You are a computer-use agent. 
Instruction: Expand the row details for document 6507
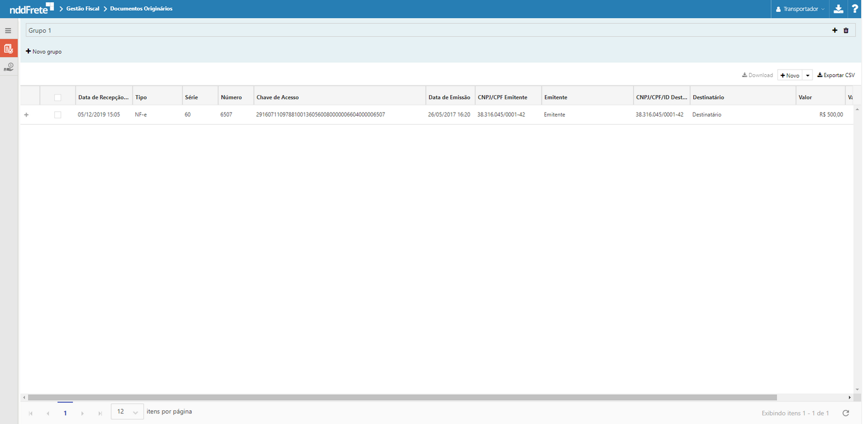click(x=26, y=115)
